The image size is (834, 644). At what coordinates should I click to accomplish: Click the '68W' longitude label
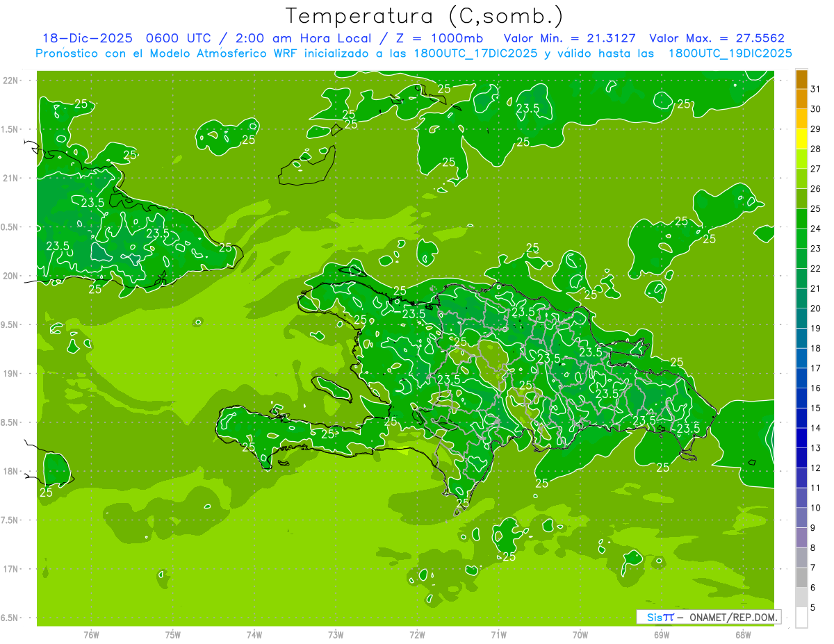coord(743,635)
